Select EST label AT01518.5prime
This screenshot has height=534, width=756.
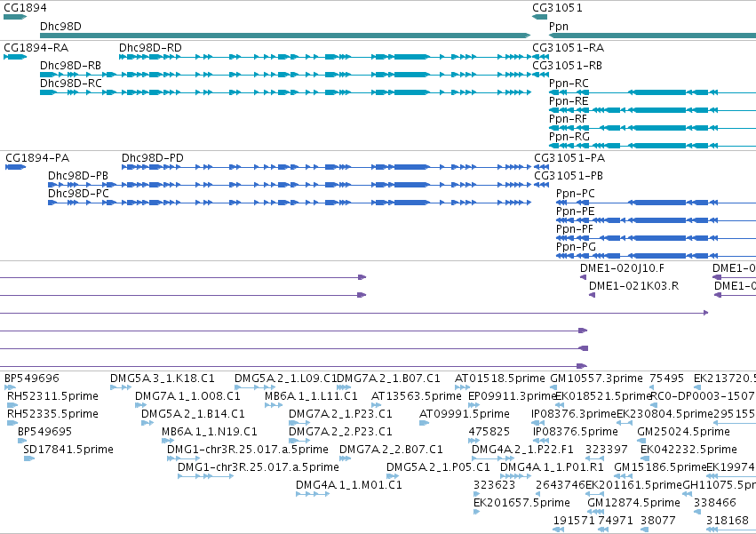click(x=500, y=379)
